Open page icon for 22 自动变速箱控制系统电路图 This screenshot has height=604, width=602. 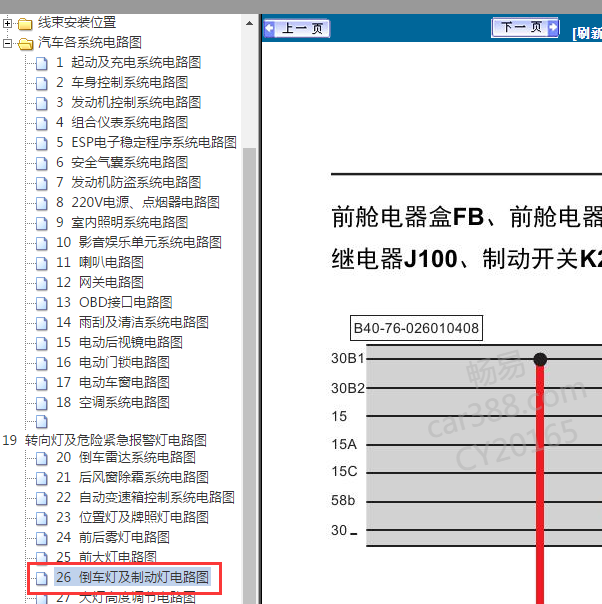coord(42,499)
